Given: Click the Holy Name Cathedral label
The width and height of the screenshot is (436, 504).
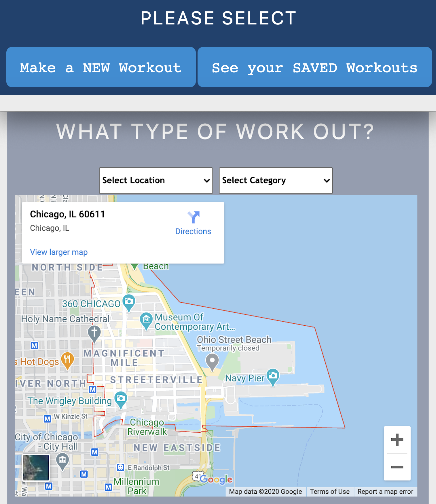Looking at the screenshot, I should click(x=65, y=319).
